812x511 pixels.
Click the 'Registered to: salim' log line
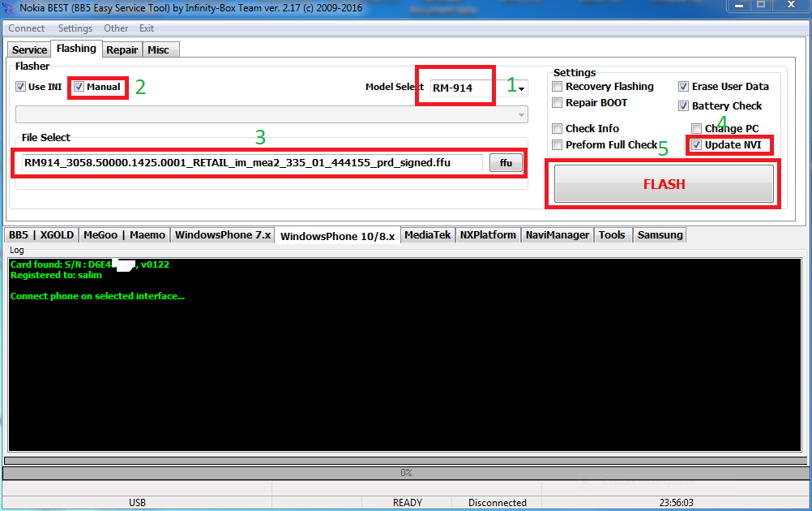(57, 275)
